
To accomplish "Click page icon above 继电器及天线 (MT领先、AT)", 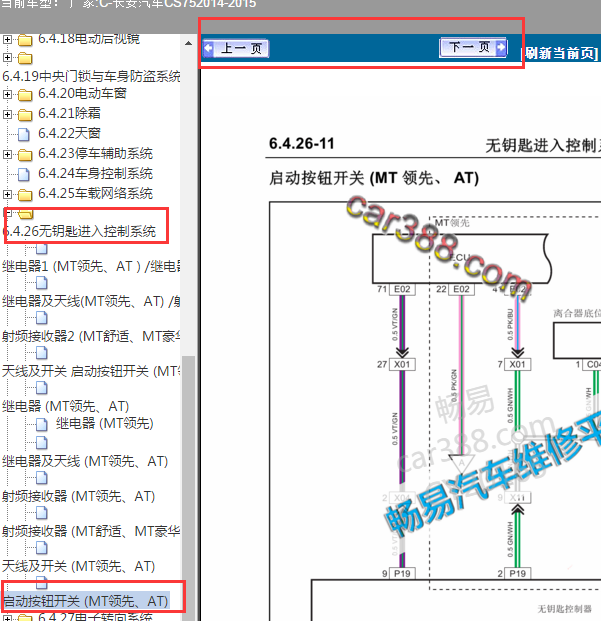I will point(42,442).
